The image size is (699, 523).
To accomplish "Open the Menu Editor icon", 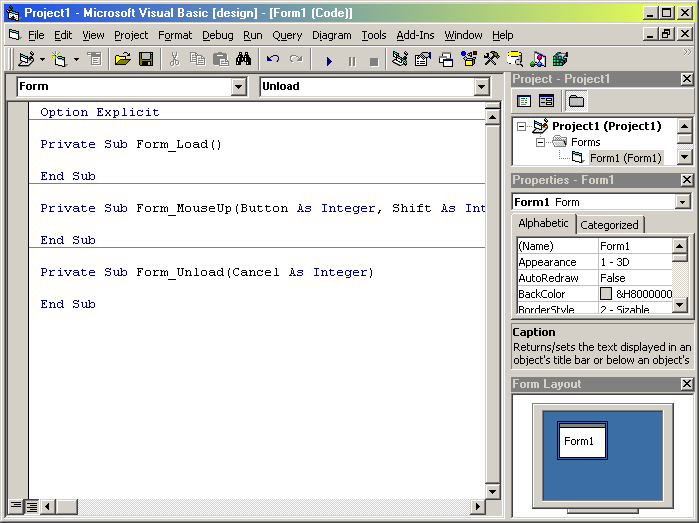I will (x=95, y=59).
